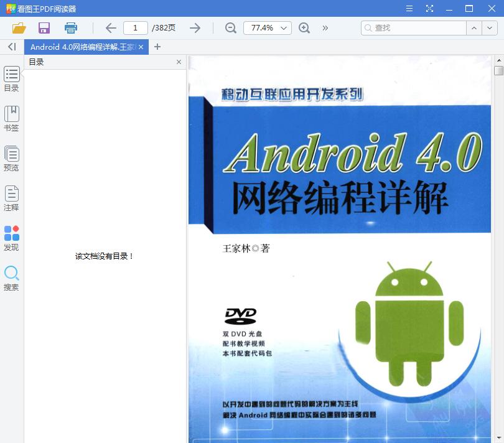Zoom in with the magnifier plus icon
504x443 pixels.
point(303,28)
